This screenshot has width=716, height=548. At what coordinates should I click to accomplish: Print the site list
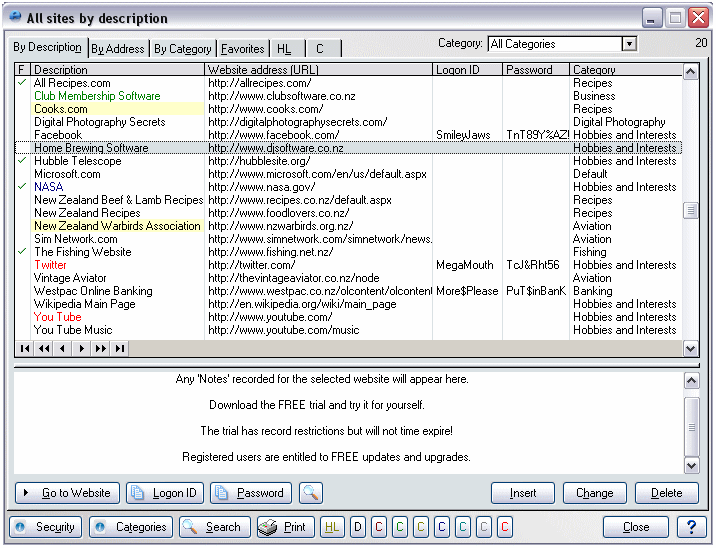(x=286, y=527)
